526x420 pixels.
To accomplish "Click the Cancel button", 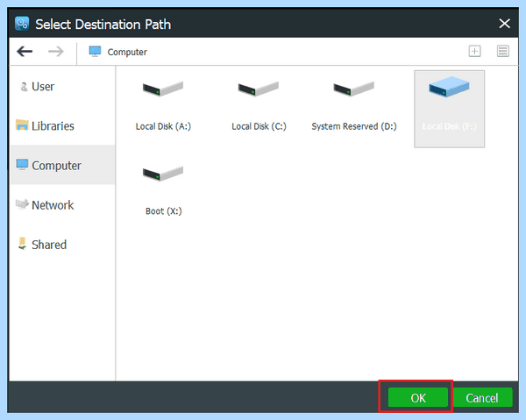I will pos(482,397).
